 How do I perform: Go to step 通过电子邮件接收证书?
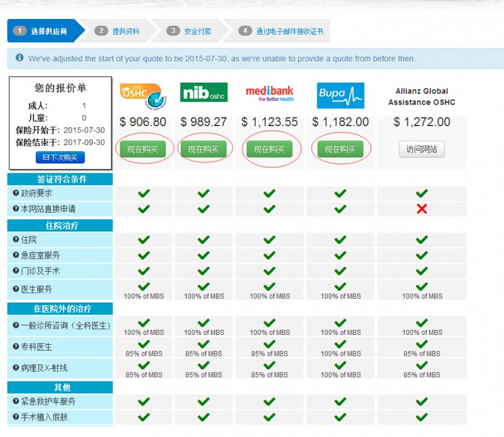pyautogui.click(x=290, y=32)
